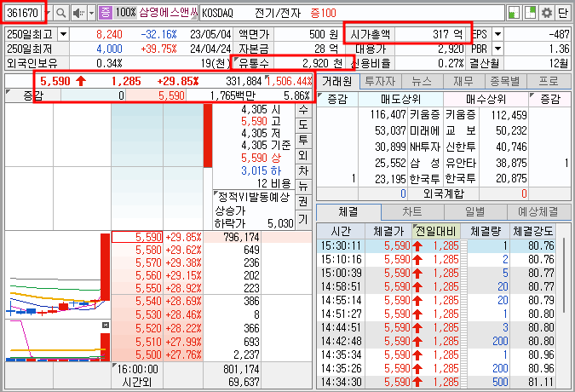The width and height of the screenshot is (575, 392).
Task: Click the mini price candlestick chart
Action: click(x=58, y=275)
